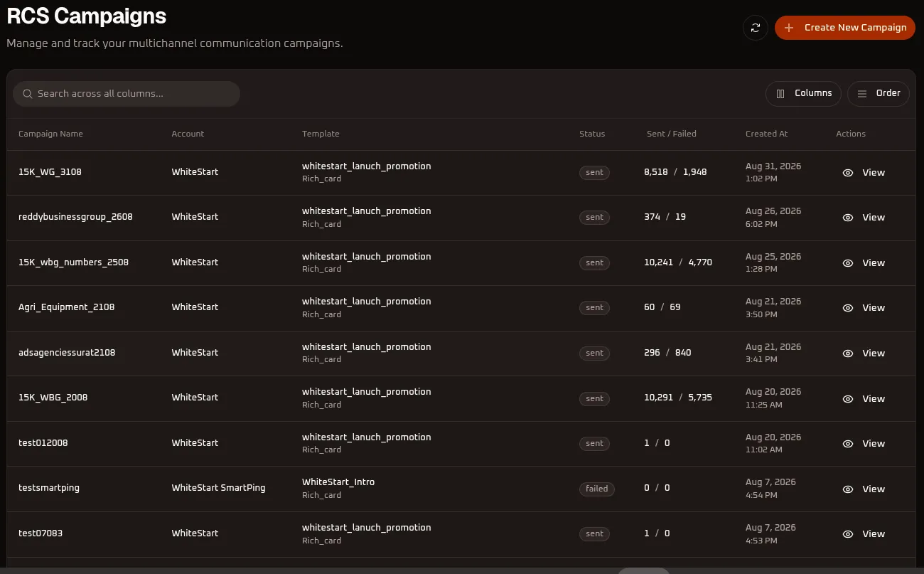Click View text for 15K_WG_3108
Image resolution: width=924 pixels, height=574 pixels.
874,173
